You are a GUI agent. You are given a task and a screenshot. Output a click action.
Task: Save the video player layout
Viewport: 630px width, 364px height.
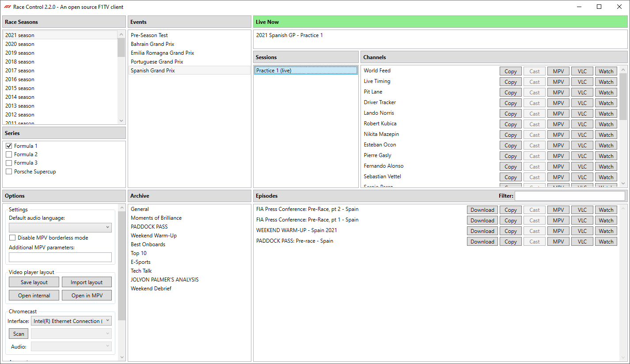(34, 282)
